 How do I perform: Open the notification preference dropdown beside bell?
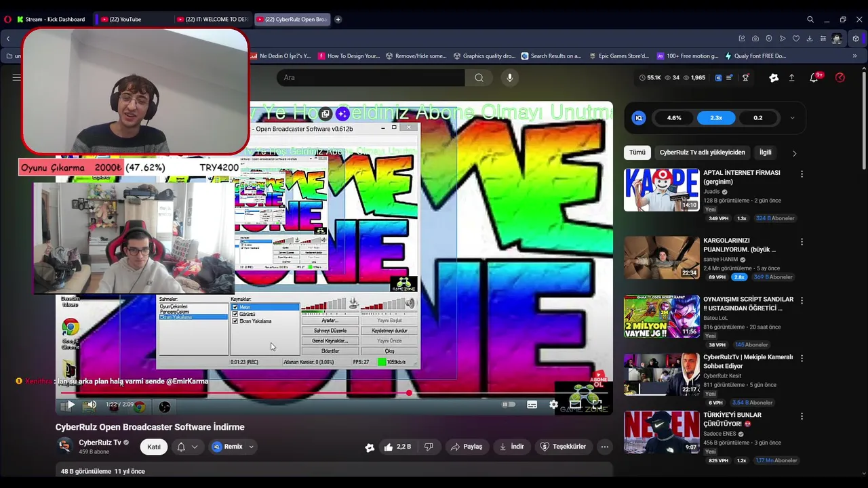[x=195, y=447]
